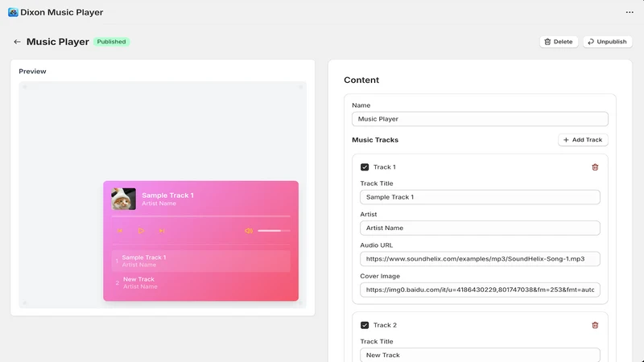644x362 pixels.
Task: Click the Content heading
Action: [361, 80]
